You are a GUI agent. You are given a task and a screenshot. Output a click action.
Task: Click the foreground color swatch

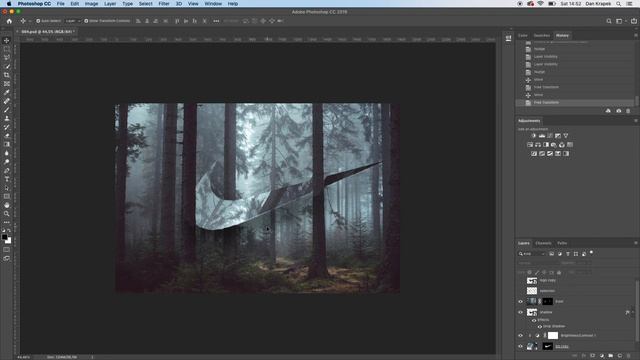(4, 237)
